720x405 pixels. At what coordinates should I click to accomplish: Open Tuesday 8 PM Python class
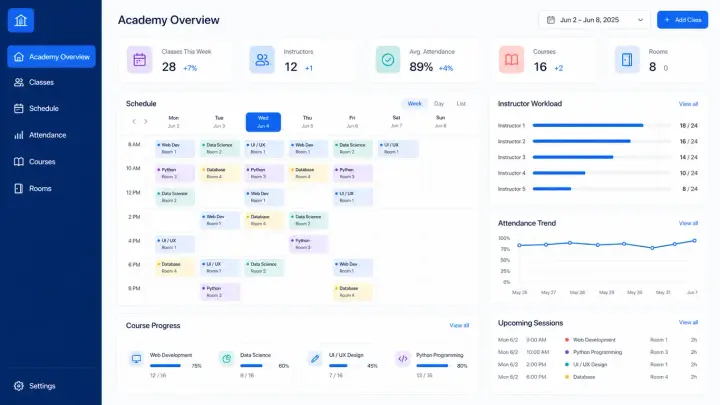[x=220, y=292]
